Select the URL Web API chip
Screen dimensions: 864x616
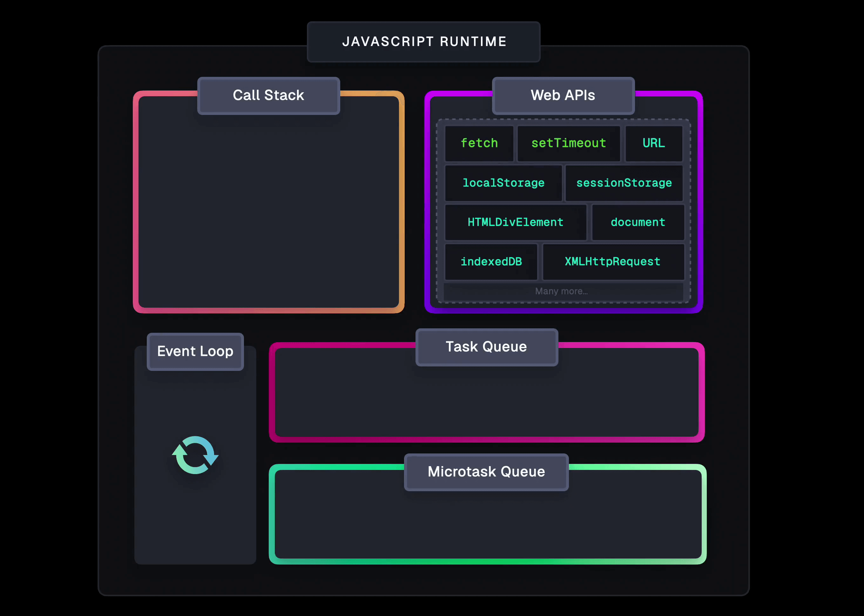[654, 144]
